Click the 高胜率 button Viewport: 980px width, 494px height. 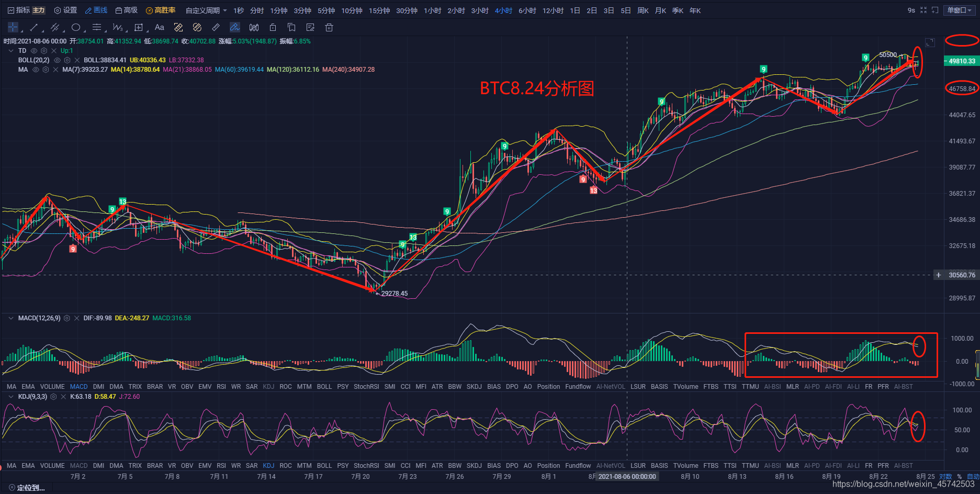coord(161,10)
